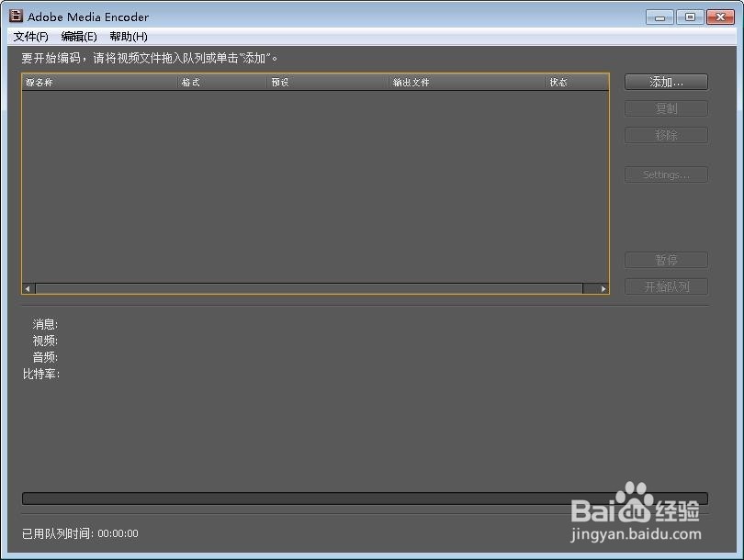The image size is (744, 560).
Task: Click the queue scrollbar left arrow
Action: tap(28, 288)
